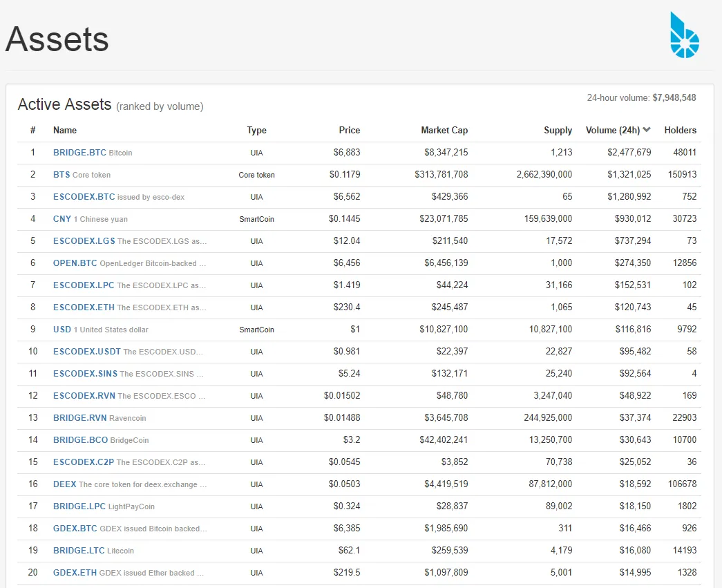Screen dimensions: 722x588
Task: Open the GDEX.ETH asset link
Action: [75, 572]
